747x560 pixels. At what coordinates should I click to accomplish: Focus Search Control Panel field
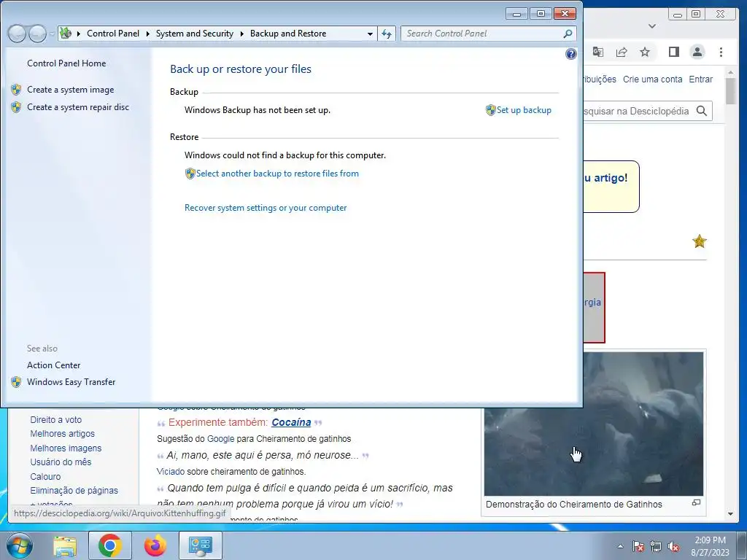(484, 34)
